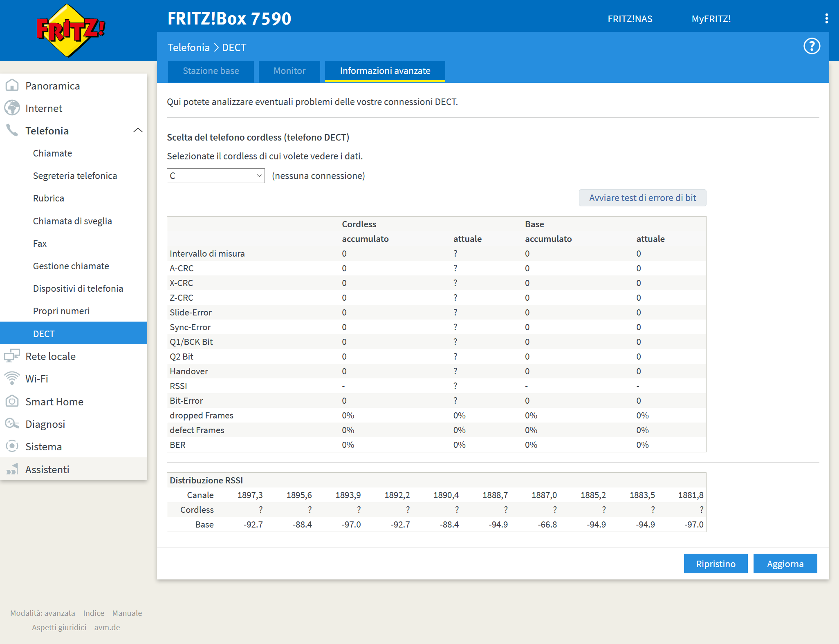This screenshot has width=839, height=644.
Task: Click the dropped Frames row label
Action: 202,415
